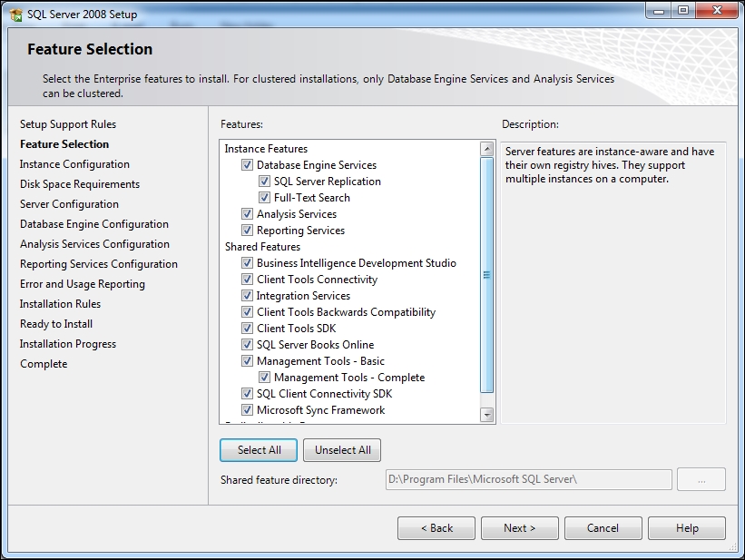Click the shared feature directory browse button
745x560 pixels.
point(701,479)
